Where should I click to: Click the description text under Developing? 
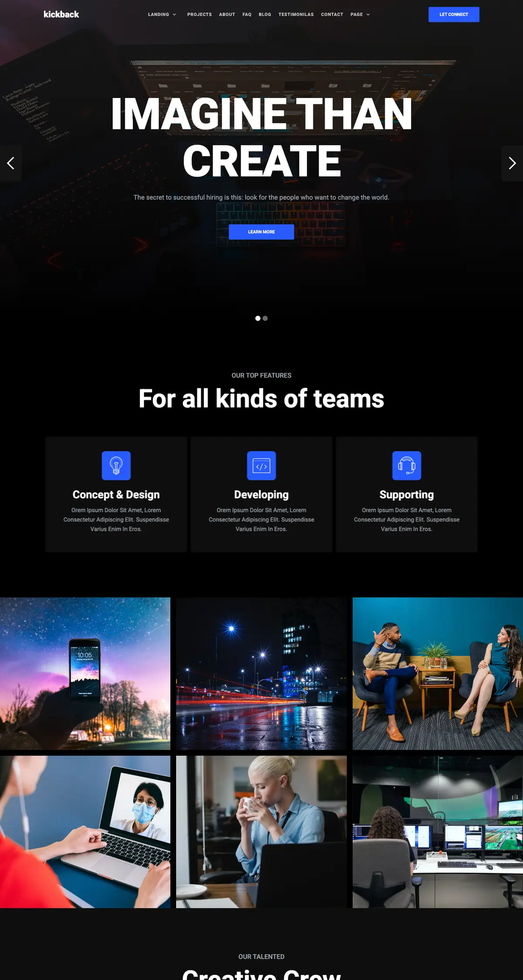click(261, 520)
